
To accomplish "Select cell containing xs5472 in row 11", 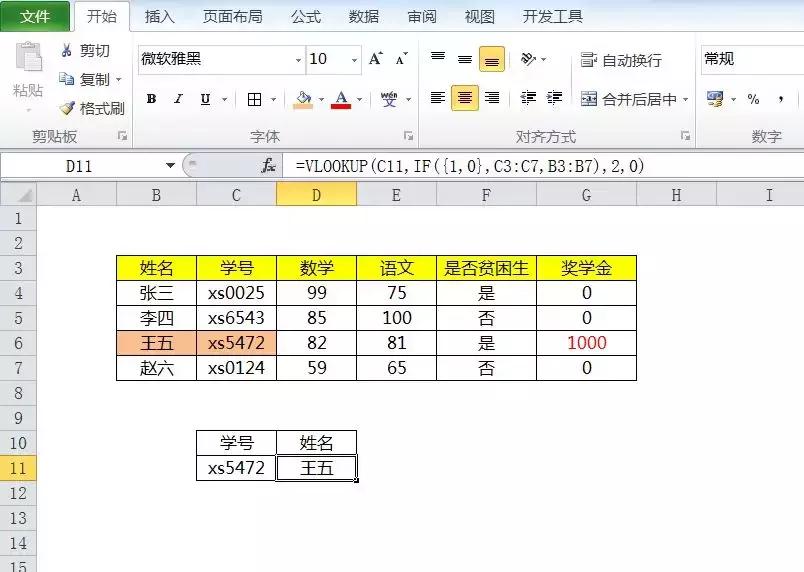I will (236, 468).
